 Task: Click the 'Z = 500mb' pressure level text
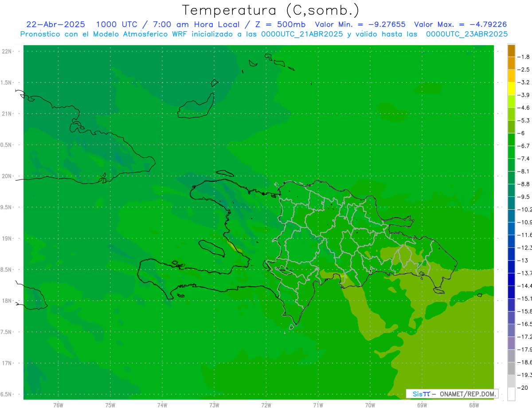pyautogui.click(x=280, y=24)
